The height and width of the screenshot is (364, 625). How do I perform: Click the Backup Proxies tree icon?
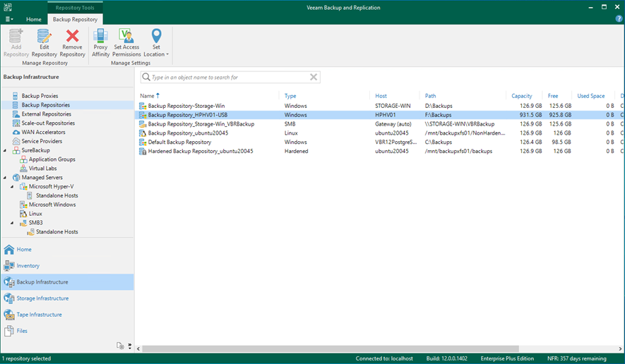15,96
